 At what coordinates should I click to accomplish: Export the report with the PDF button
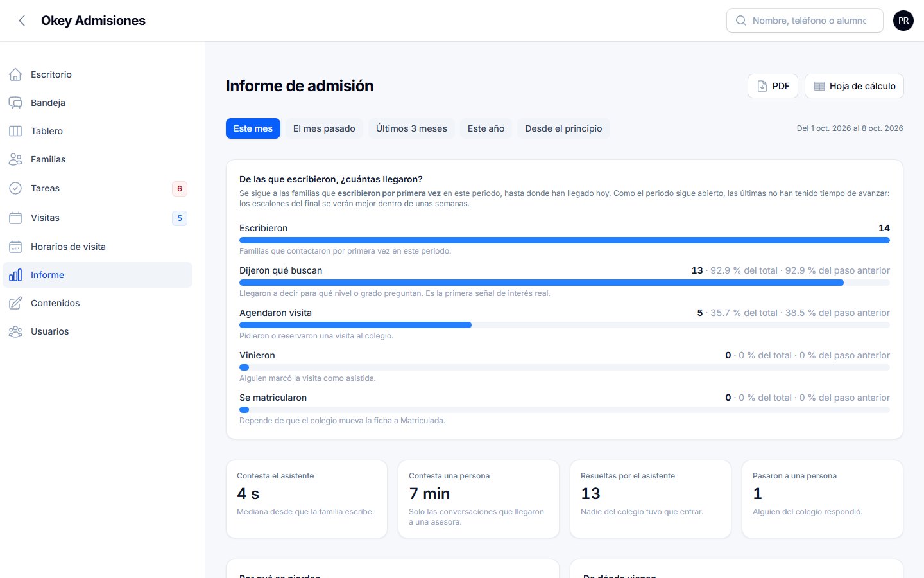pos(773,86)
